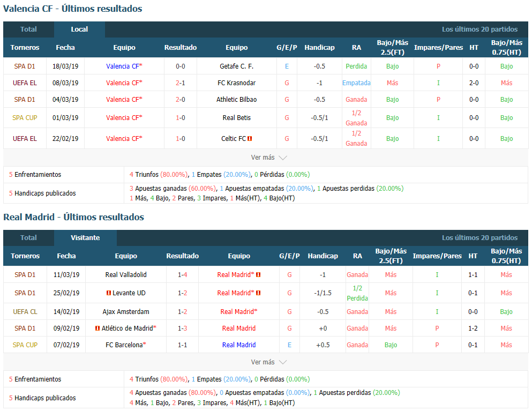Click handicap -1/1.5 in Levante row
The image size is (532, 411).
pyautogui.click(x=323, y=293)
